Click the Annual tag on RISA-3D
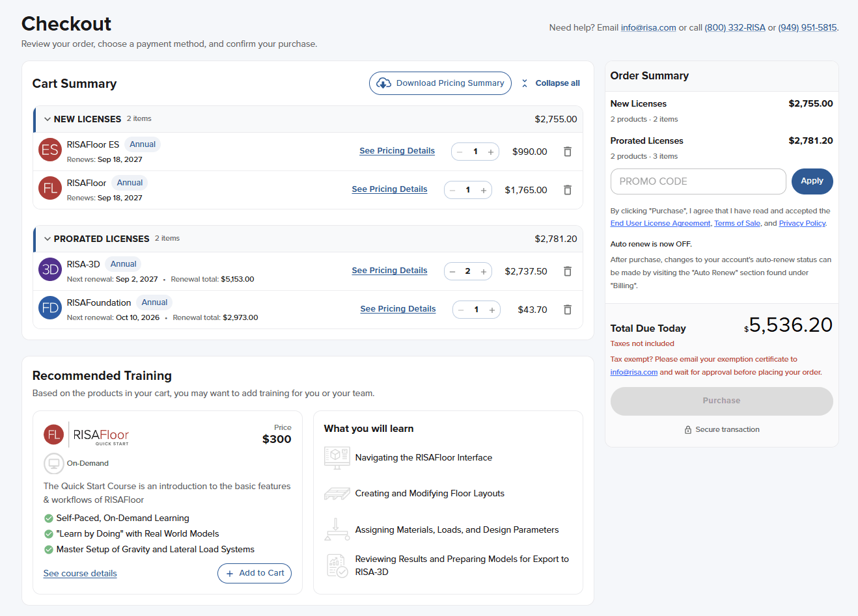 (124, 264)
